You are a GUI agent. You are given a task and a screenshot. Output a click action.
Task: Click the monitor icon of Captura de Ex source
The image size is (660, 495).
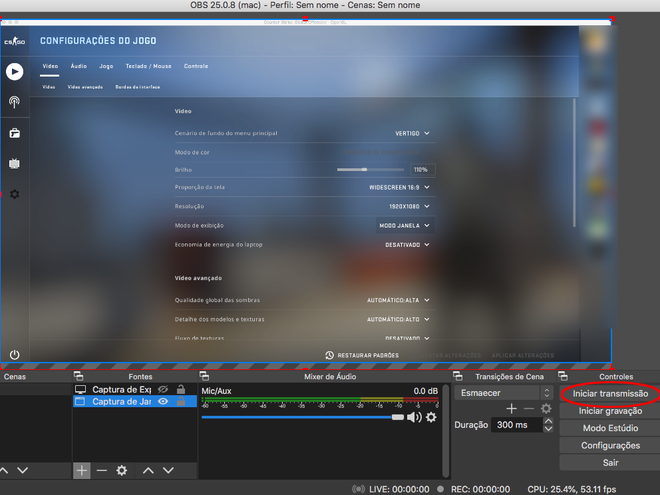pos(80,389)
